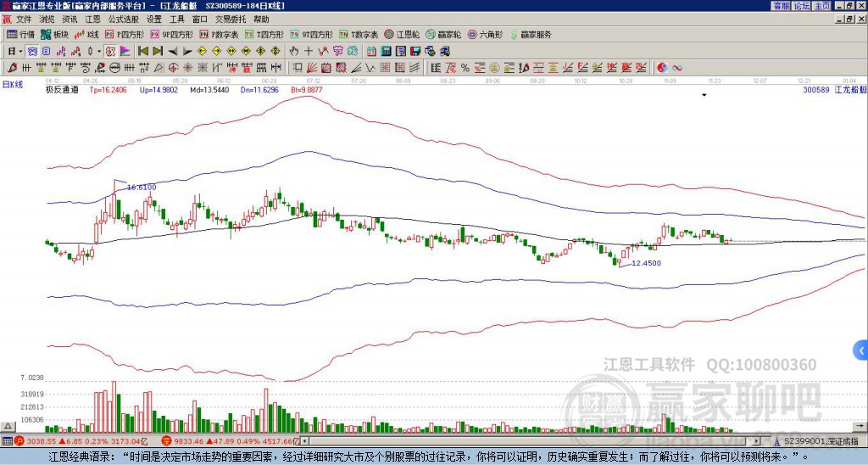The image size is (868, 465).
Task: Open the 行情 quotes view
Action: (x=20, y=34)
